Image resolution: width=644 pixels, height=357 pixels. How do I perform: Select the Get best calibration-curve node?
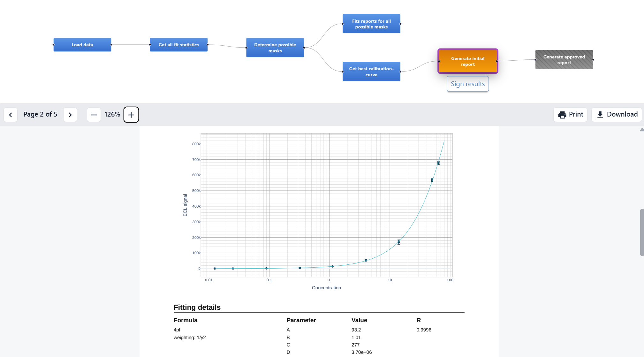pyautogui.click(x=371, y=72)
